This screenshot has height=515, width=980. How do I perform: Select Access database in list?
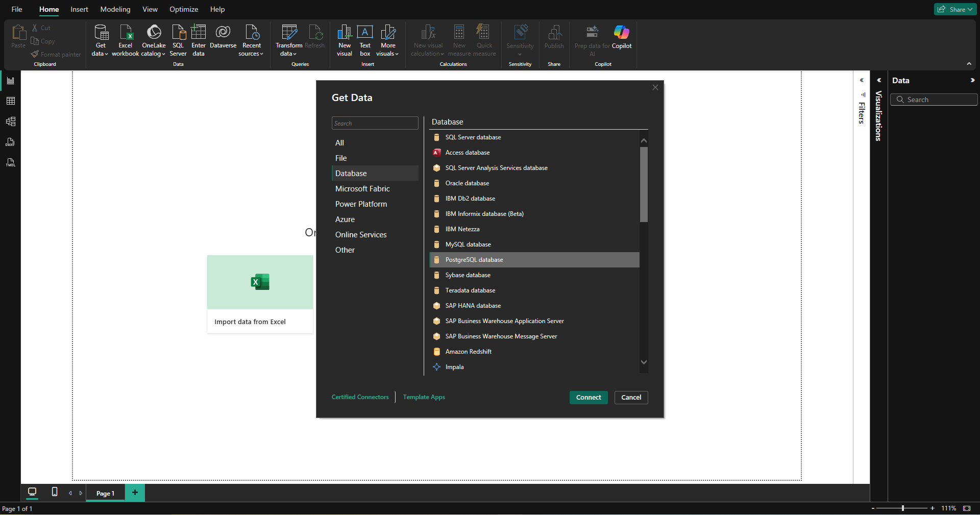click(534, 153)
